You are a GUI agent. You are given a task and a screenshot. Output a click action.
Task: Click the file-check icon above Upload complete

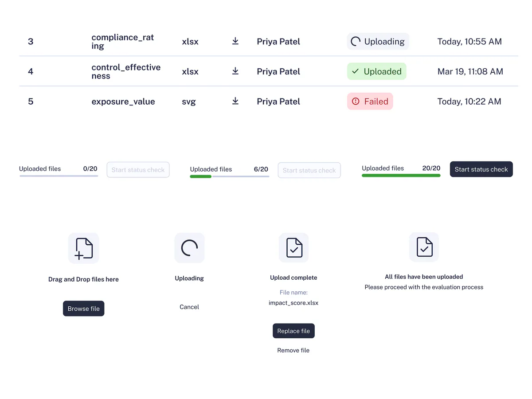(x=294, y=247)
